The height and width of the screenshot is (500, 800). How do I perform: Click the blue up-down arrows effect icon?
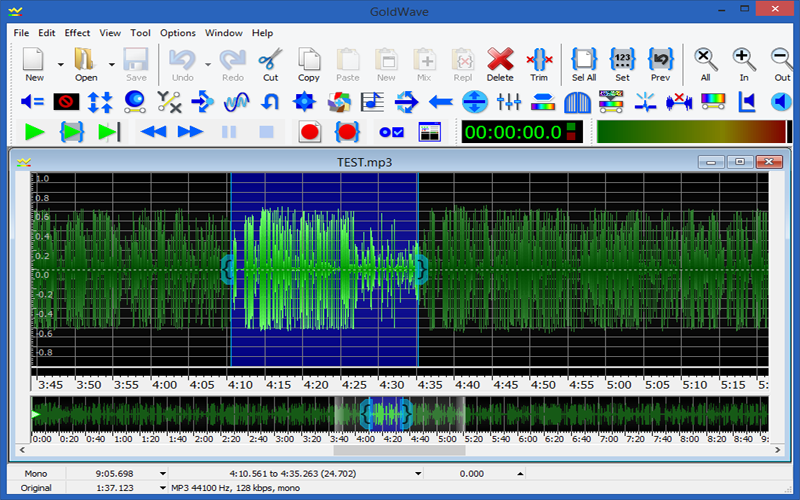pos(100,102)
